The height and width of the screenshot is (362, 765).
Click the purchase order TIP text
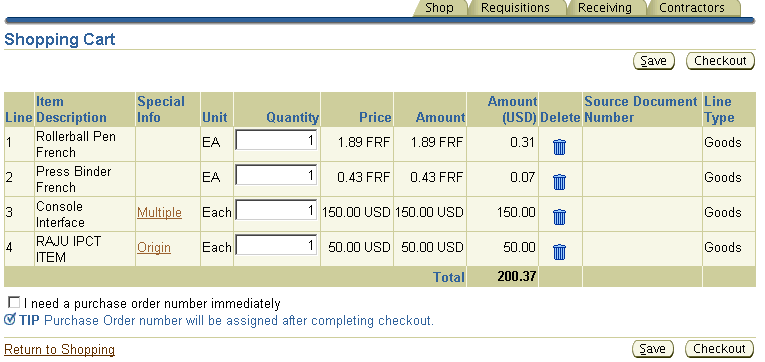click(x=239, y=321)
